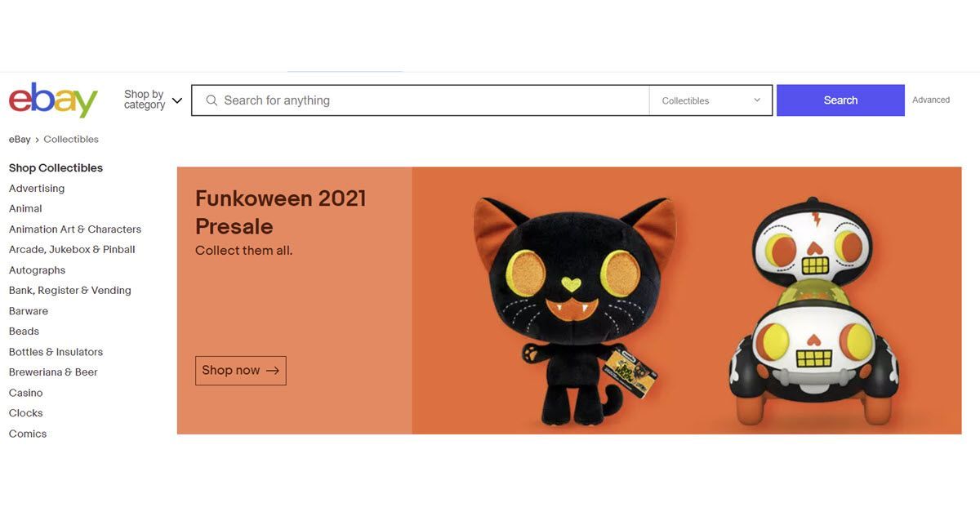Open the Collectibles category dropdown
The height and width of the screenshot is (512, 980).
click(x=710, y=100)
